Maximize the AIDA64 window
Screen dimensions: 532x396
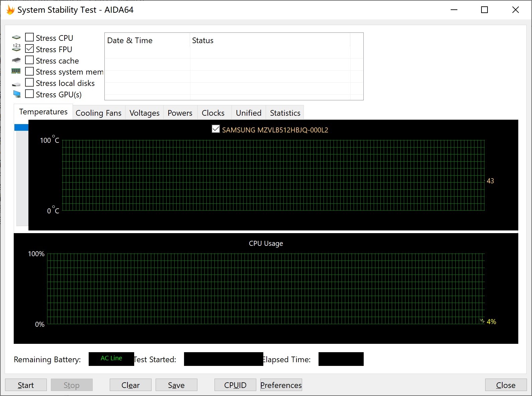tap(484, 10)
